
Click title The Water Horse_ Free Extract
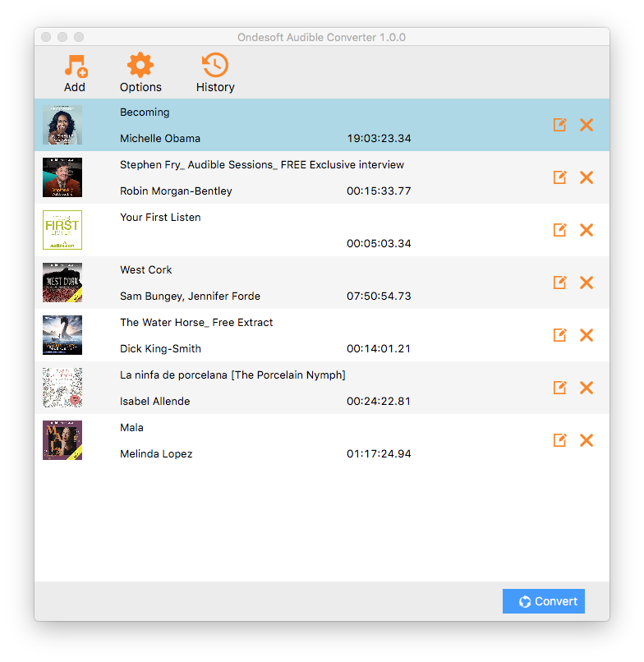(196, 323)
